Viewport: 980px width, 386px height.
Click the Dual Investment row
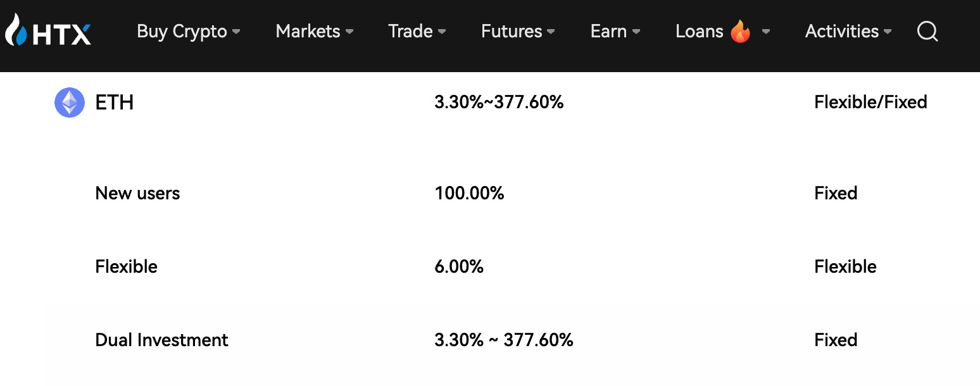[x=161, y=340]
